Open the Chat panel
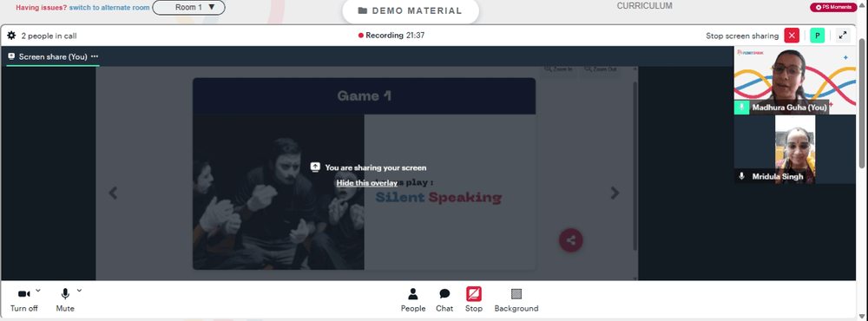Screen dimensions: 868x321 444,300
